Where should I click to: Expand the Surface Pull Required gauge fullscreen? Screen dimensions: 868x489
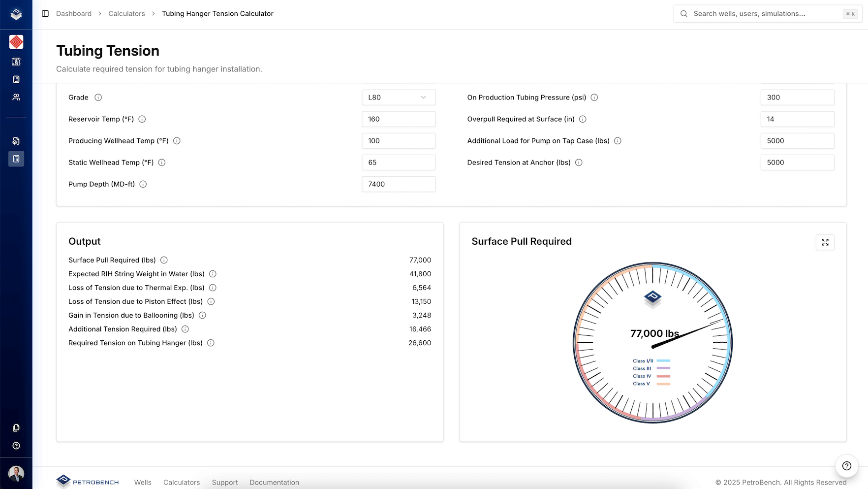pos(825,242)
